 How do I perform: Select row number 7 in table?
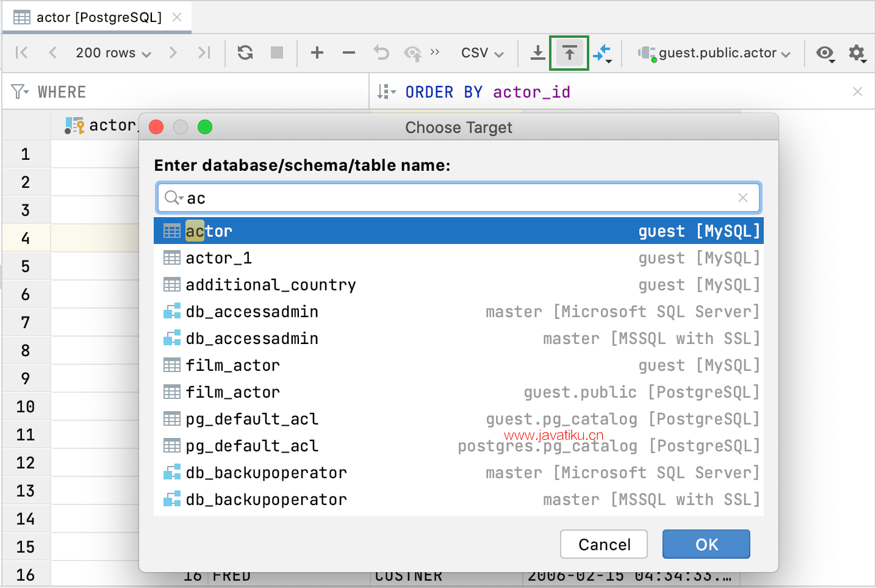point(26,323)
